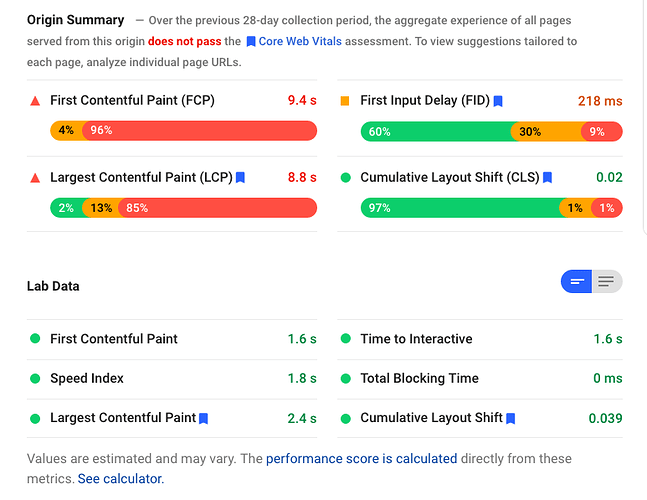
Task: Select the Speed Index lab metric row
Action: pos(172,379)
